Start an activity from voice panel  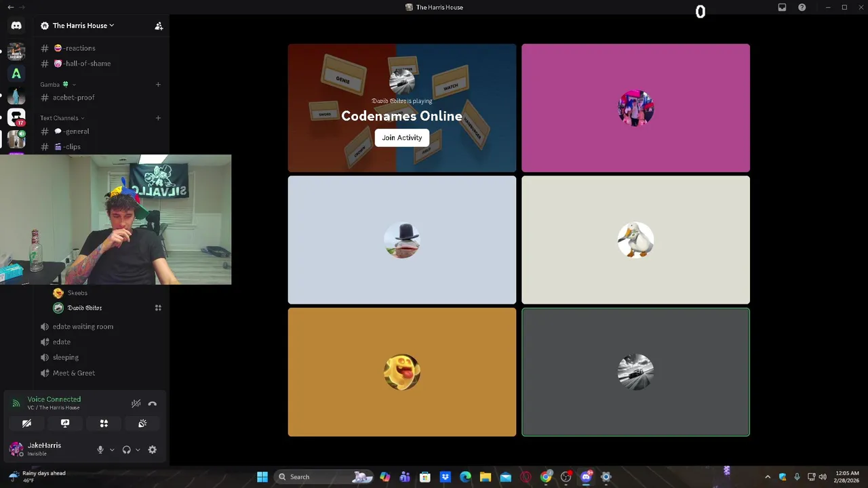pyautogui.click(x=104, y=423)
